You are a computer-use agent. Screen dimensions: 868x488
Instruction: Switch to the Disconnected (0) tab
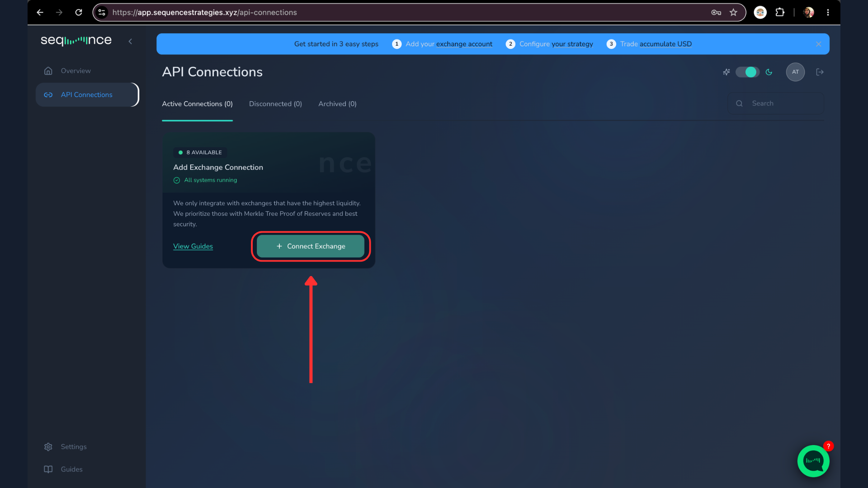[275, 104]
